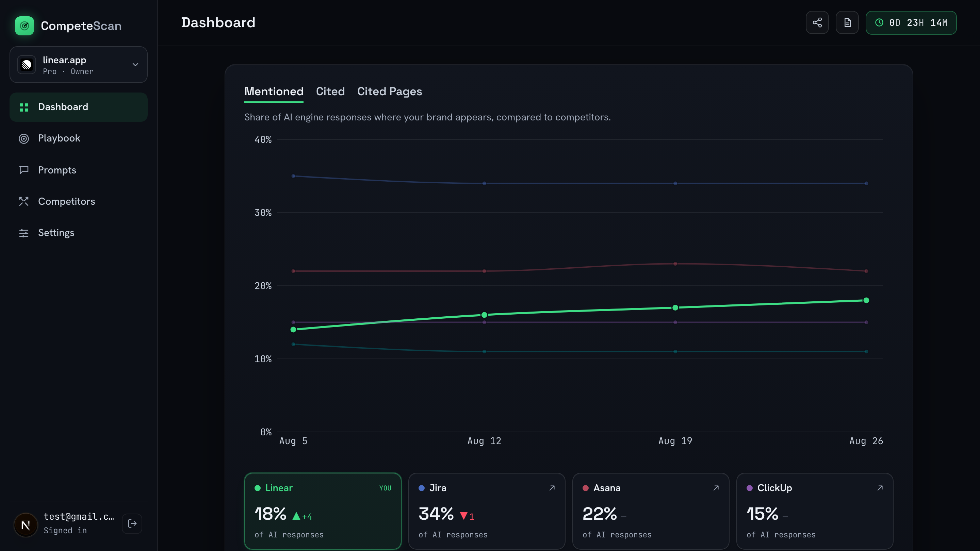Click the YOU badge on Linear card
Viewport: 980px width, 551px height.
[386, 488]
